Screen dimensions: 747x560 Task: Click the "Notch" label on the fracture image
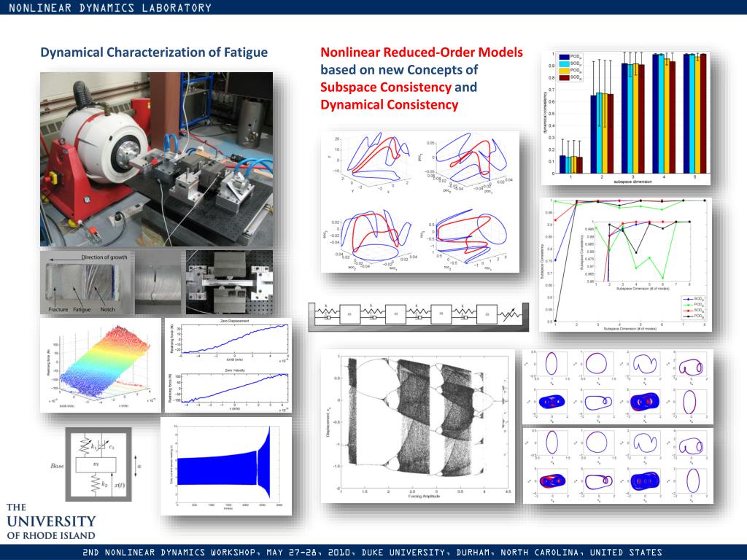(x=108, y=309)
